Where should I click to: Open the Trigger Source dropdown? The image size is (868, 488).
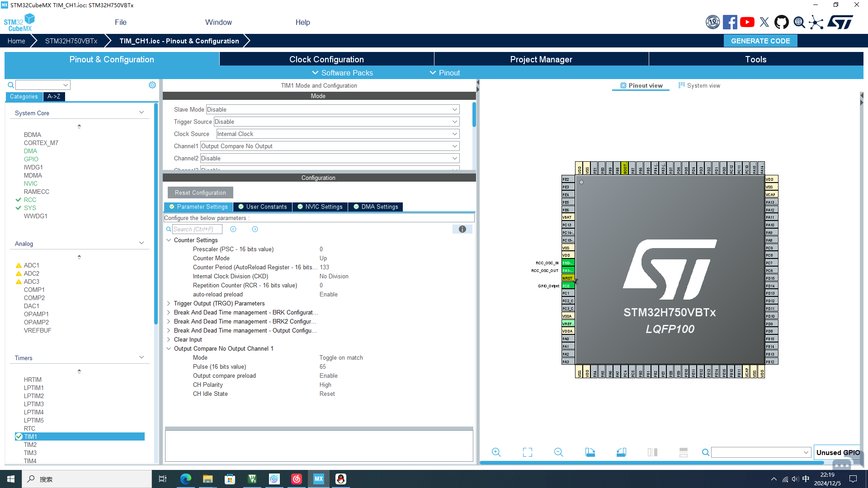[x=336, y=122]
